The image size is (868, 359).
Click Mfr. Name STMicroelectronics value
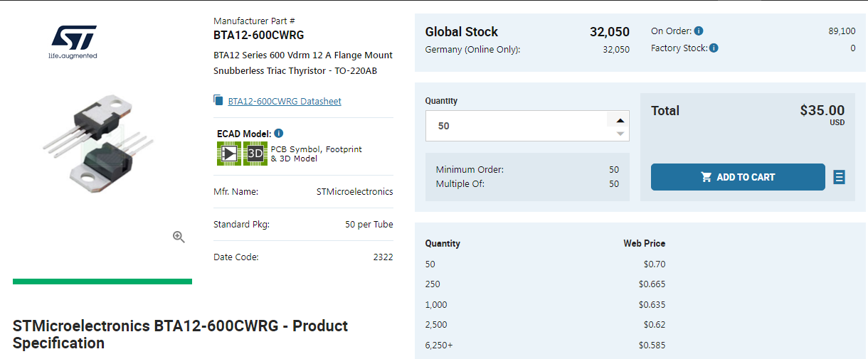click(354, 192)
